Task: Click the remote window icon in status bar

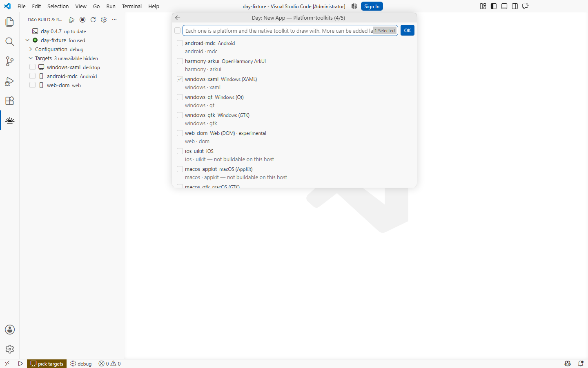Action: click(7, 364)
